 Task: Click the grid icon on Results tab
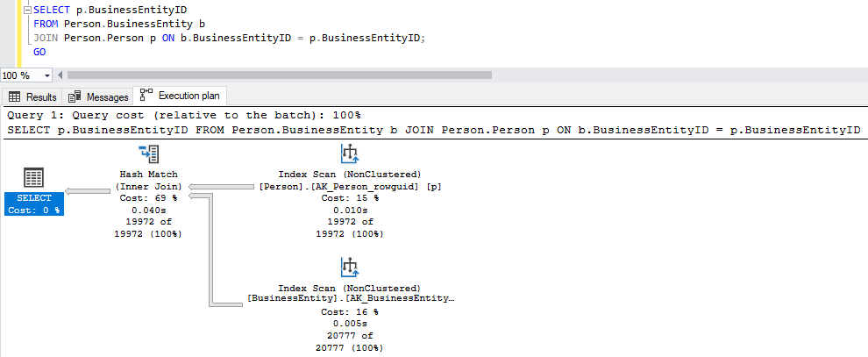pyautogui.click(x=15, y=97)
